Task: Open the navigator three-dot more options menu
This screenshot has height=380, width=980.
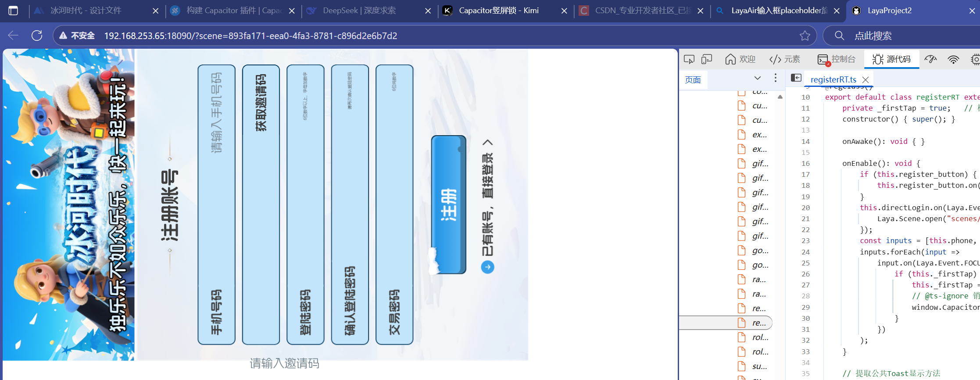Action: click(x=775, y=78)
